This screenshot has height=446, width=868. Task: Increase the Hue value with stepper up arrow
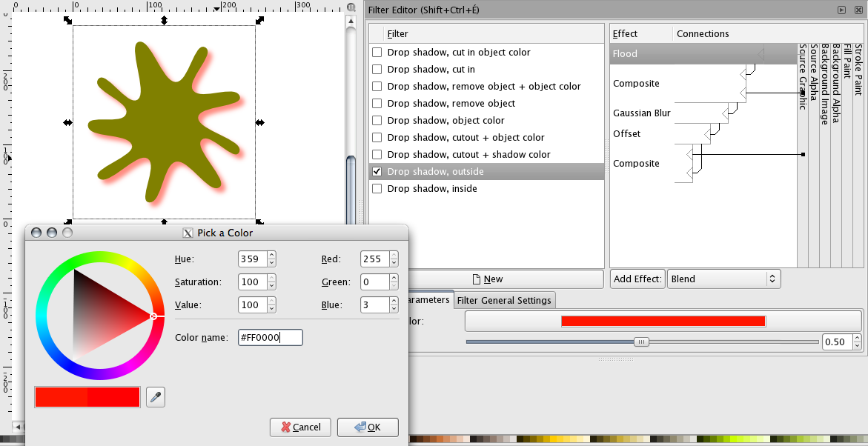[271, 256]
